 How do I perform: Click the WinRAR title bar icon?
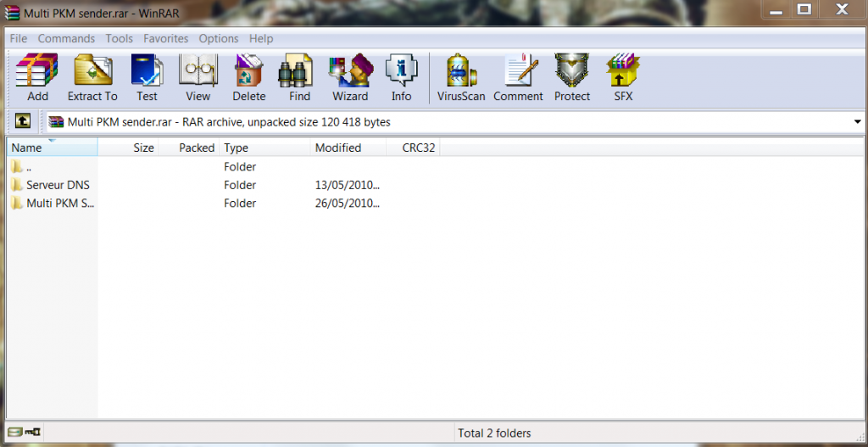click(12, 13)
